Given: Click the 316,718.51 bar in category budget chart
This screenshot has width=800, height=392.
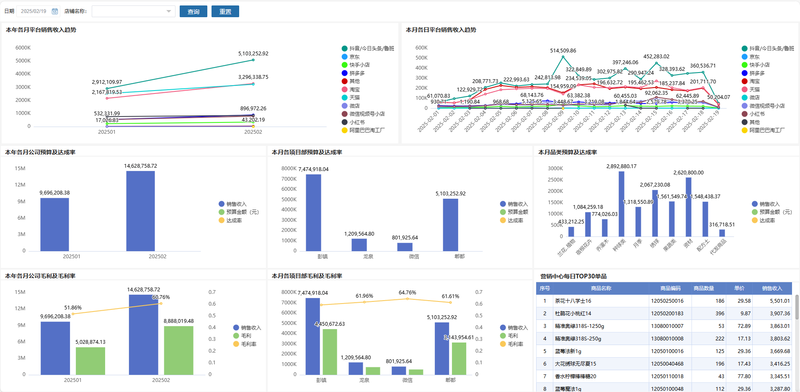Looking at the screenshot, I should click(x=722, y=233).
